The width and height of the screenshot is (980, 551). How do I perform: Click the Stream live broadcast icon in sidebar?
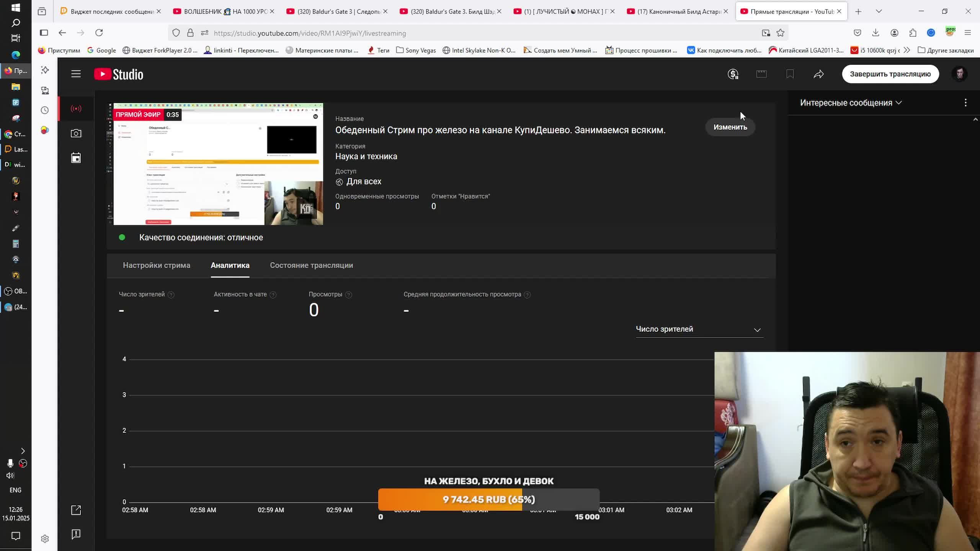click(76, 109)
